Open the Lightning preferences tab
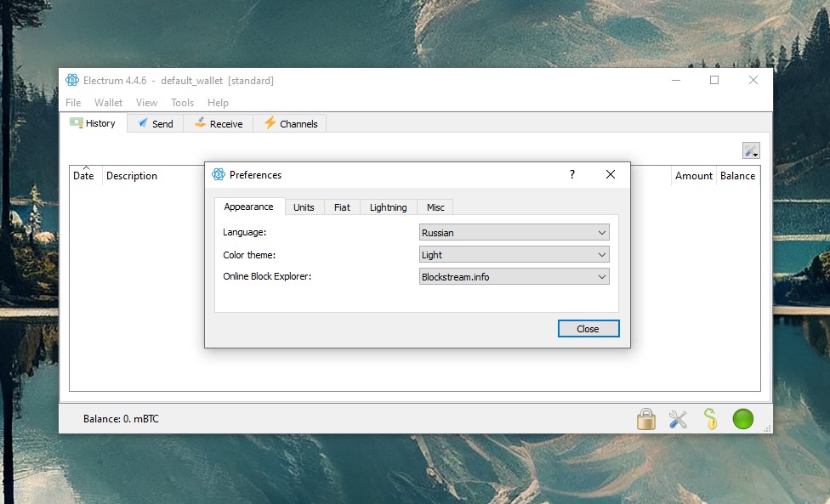The image size is (830, 504). (388, 207)
